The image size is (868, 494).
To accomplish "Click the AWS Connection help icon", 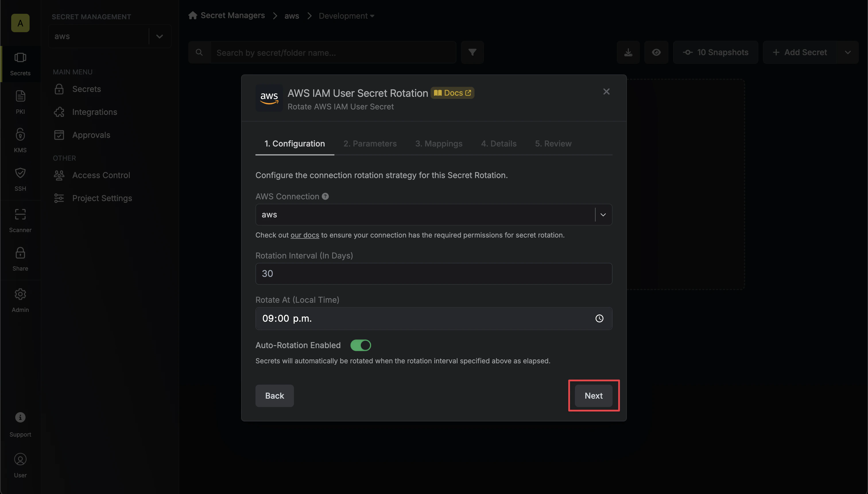I will click(325, 196).
